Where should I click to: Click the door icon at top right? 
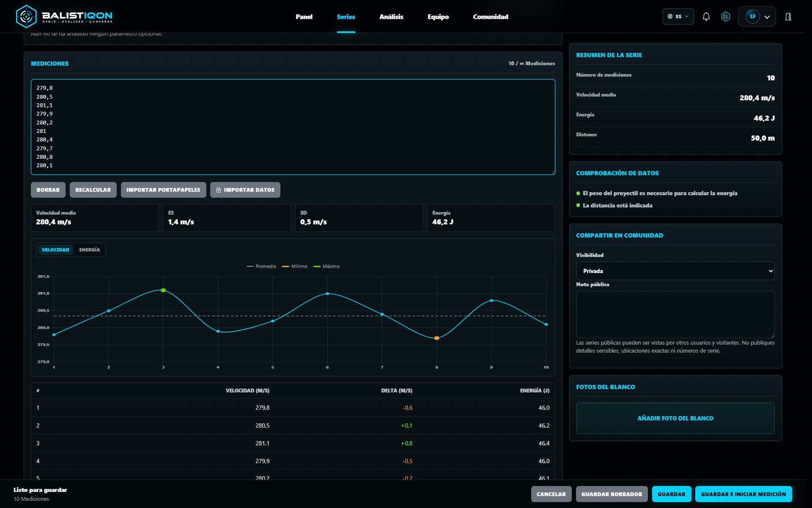788,17
